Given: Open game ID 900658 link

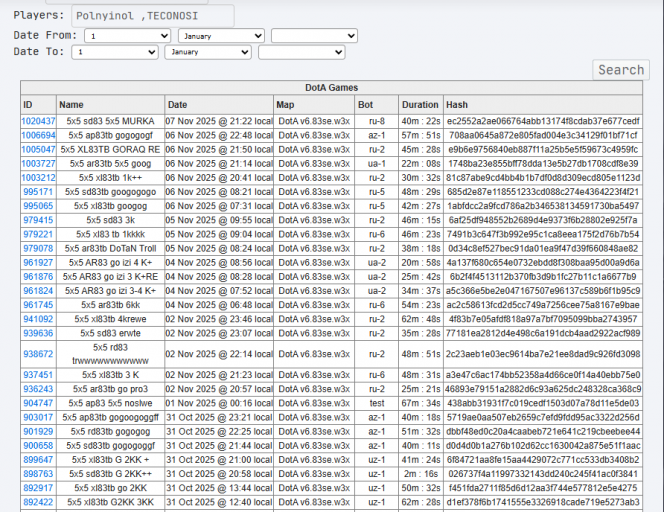Looking at the screenshot, I should (39, 446).
